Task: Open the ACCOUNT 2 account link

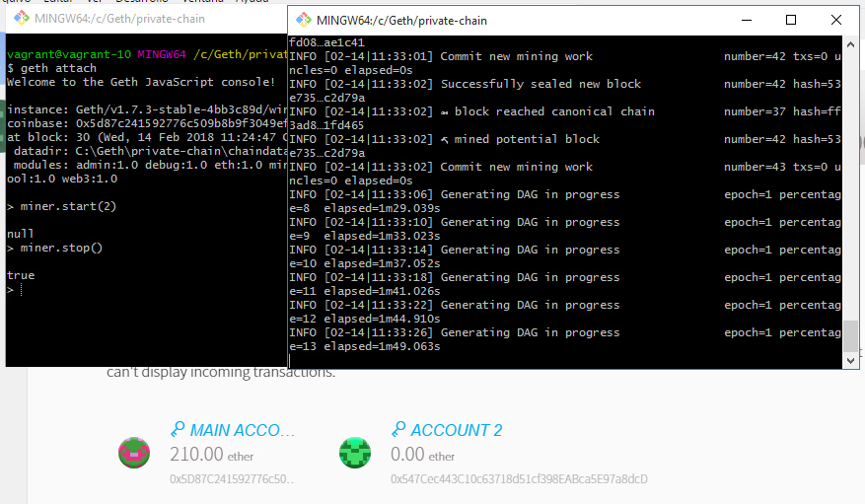Action: click(x=457, y=430)
